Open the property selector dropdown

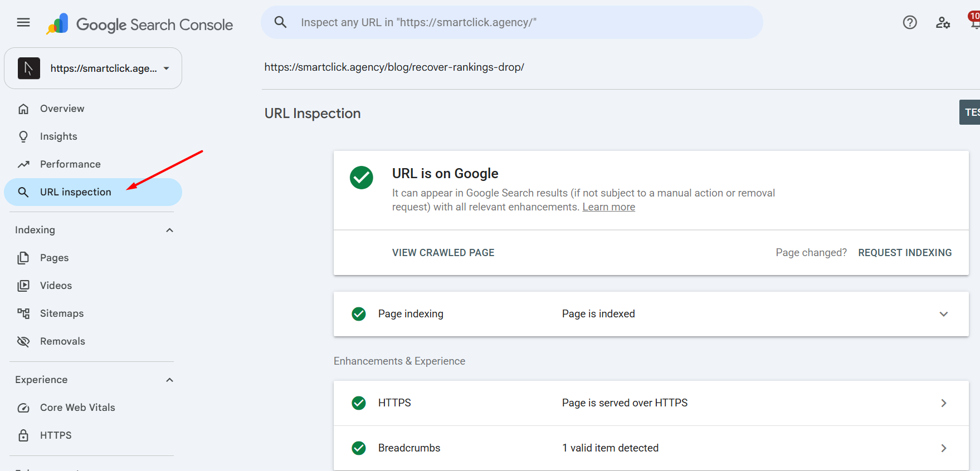click(93, 68)
